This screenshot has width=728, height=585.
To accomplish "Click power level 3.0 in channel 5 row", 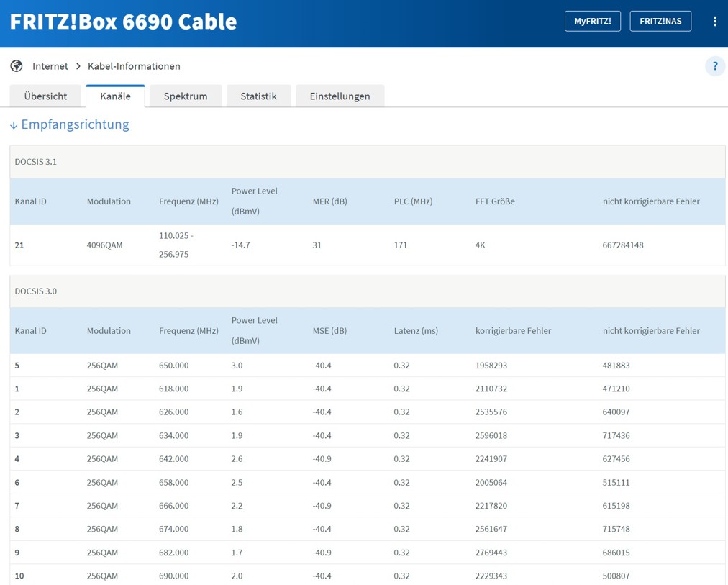I will 237,366.
